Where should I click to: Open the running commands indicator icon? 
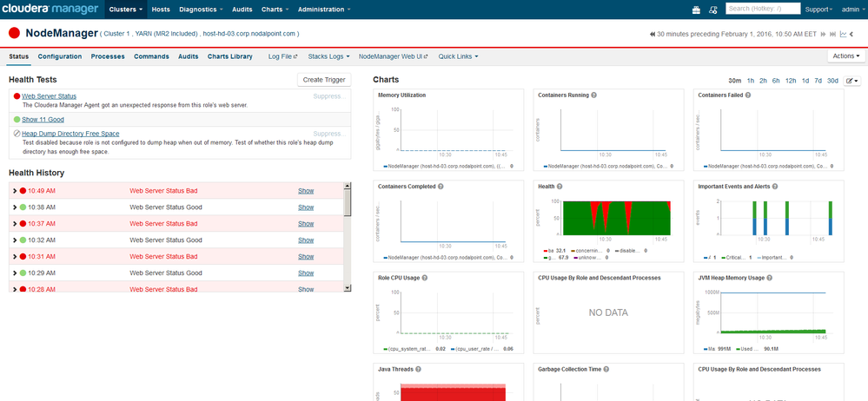coord(712,10)
